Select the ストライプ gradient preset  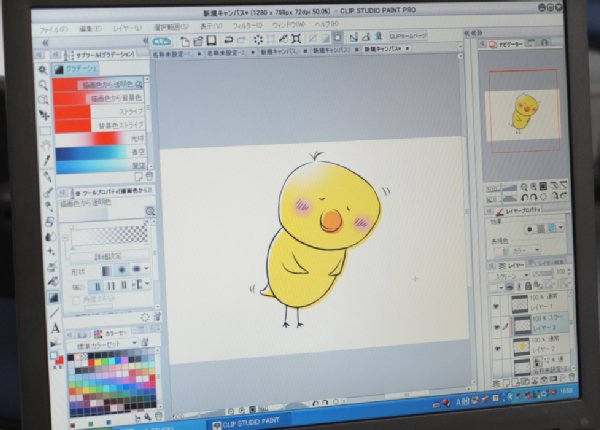[x=99, y=112]
